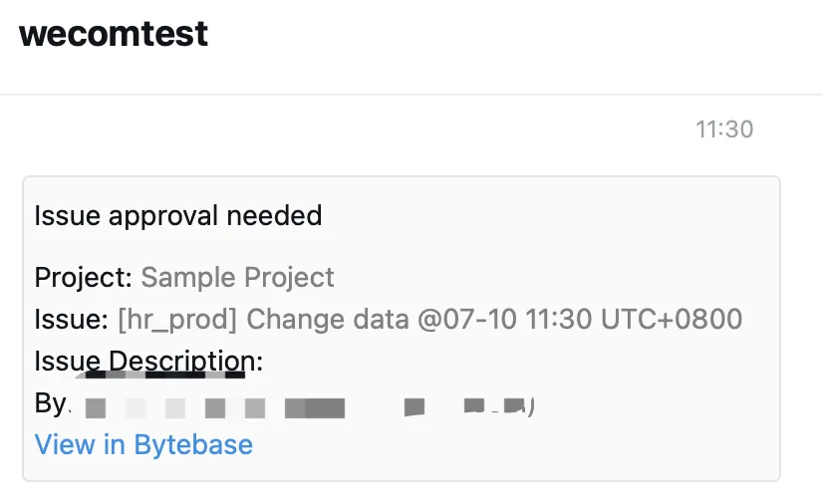823x504 pixels.
Task: Click the word "Bytebase" in the link
Action: click(193, 444)
